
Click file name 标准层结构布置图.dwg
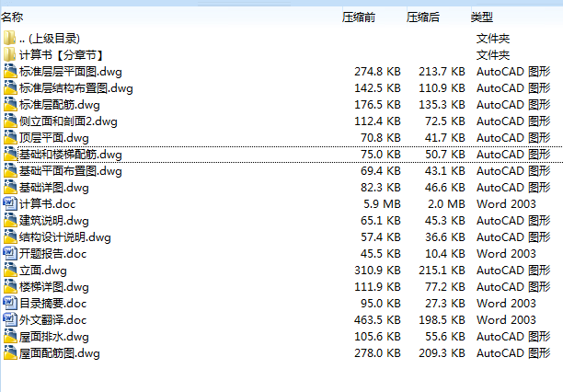[x=76, y=88]
